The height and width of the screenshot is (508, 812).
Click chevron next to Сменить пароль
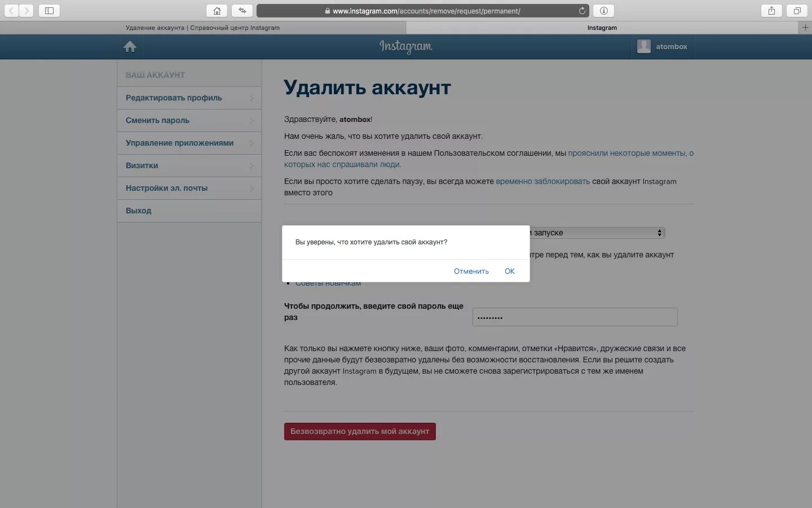251,121
